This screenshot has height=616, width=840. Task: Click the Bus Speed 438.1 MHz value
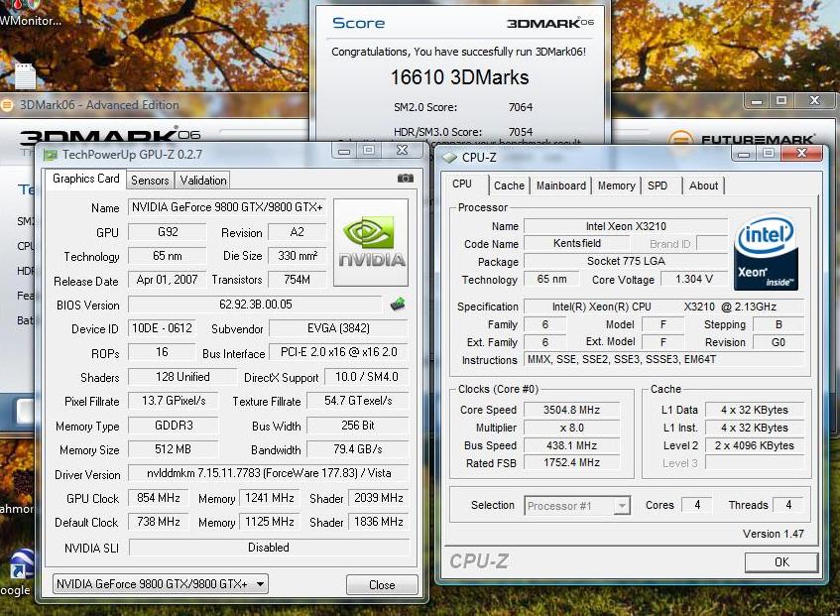[571, 445]
